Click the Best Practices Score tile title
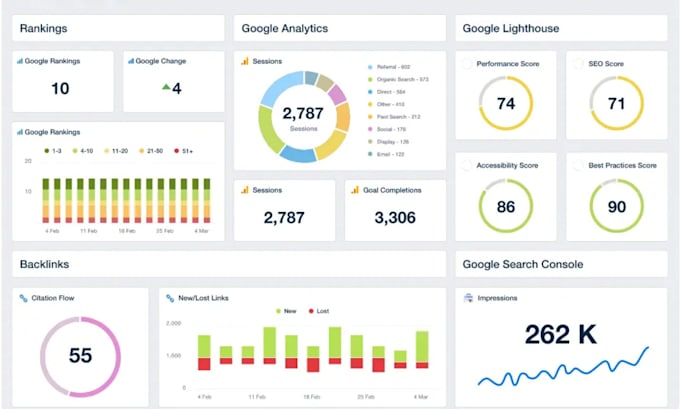 (x=622, y=165)
